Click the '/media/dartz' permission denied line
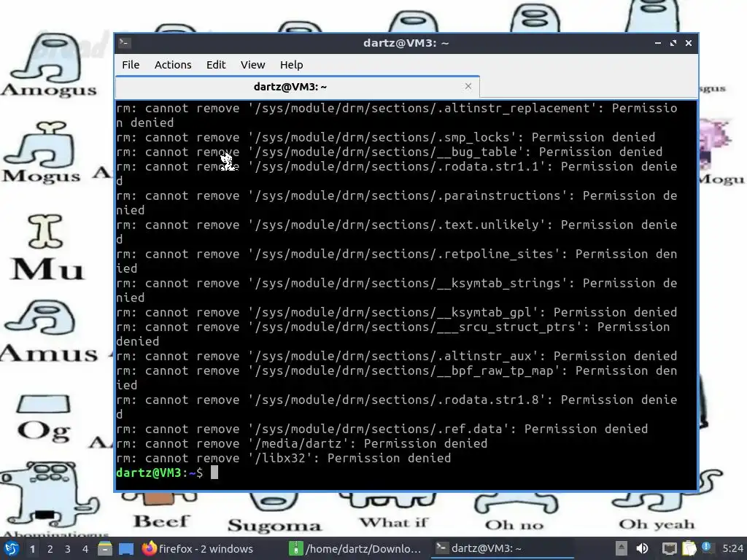 click(x=301, y=443)
